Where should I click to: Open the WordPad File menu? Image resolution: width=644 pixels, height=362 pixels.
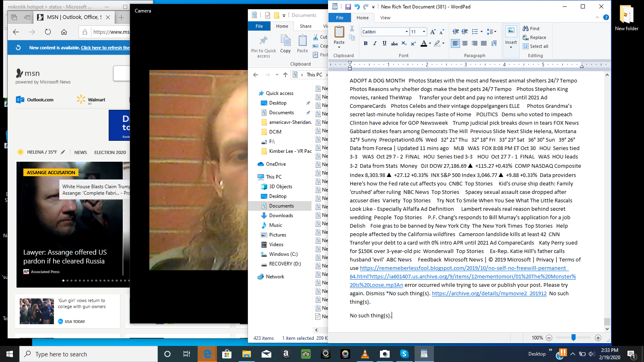pos(340,18)
